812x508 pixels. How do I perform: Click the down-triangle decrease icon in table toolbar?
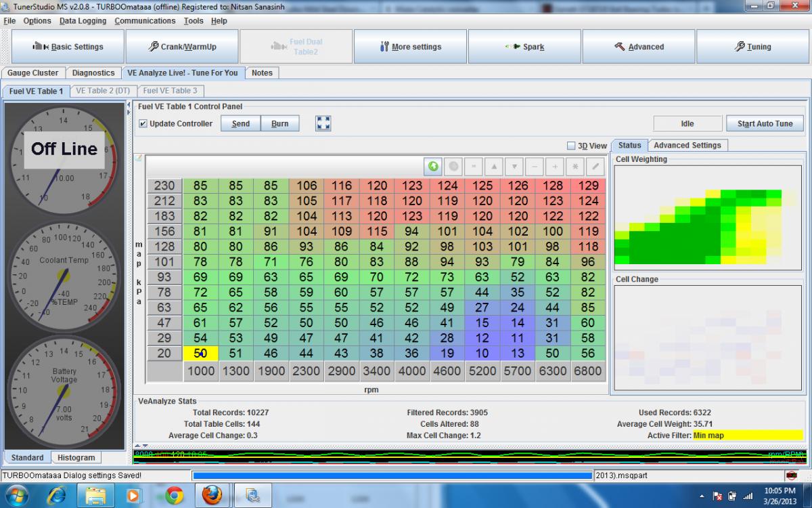point(514,166)
